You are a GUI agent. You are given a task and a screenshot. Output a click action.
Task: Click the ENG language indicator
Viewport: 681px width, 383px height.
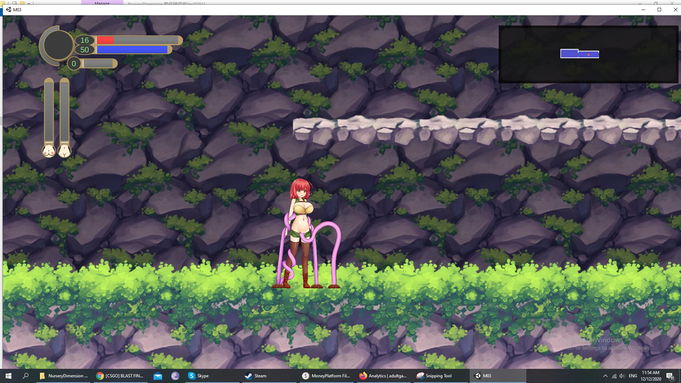(632, 376)
